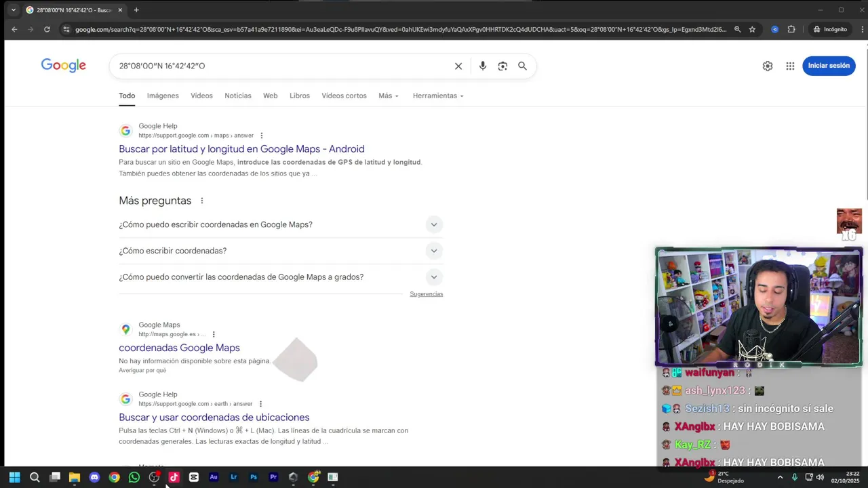Switch to the Videos cortos tab
Screen dimensions: 868x488
[x=344, y=96]
